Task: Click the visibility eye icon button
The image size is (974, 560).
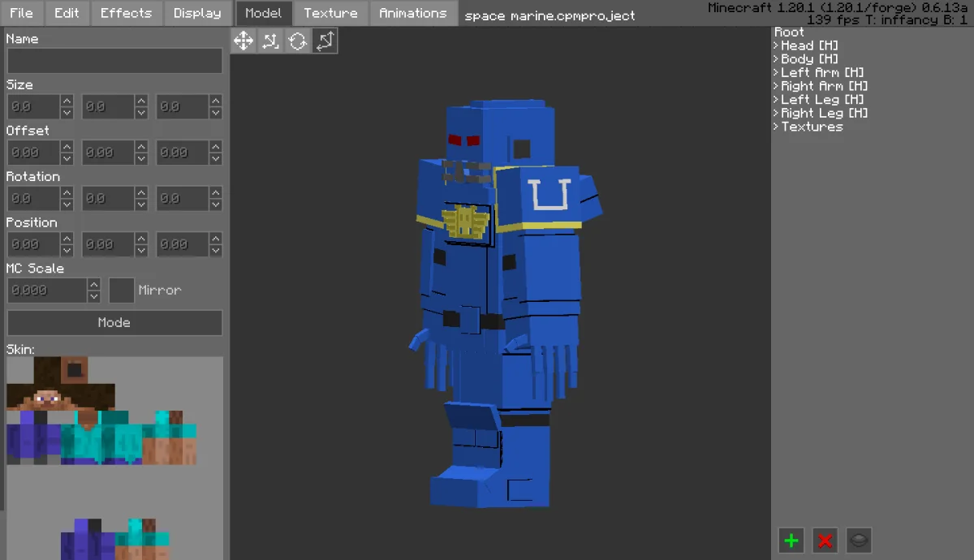Action: click(x=859, y=540)
